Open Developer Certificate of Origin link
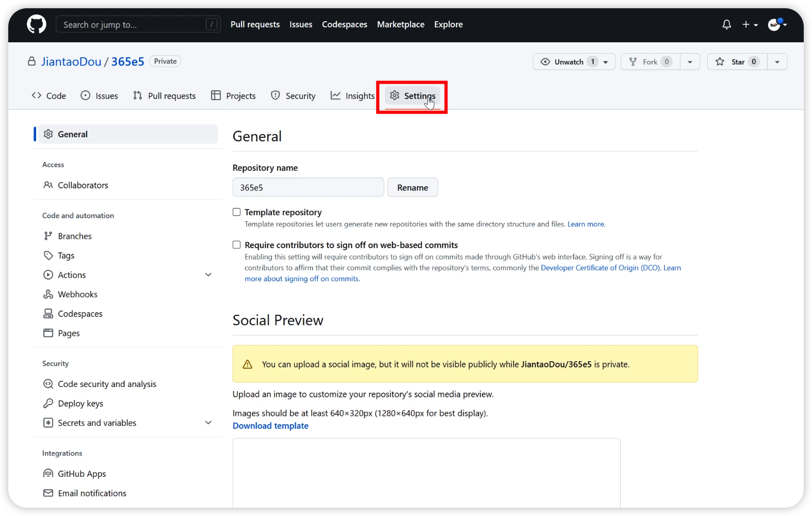 click(x=600, y=268)
